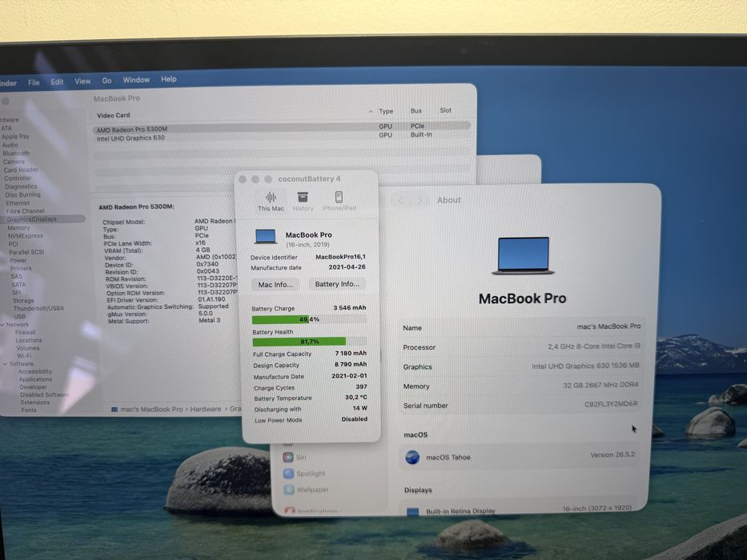Select Extensions under Software
747x560 pixels.
34,402
